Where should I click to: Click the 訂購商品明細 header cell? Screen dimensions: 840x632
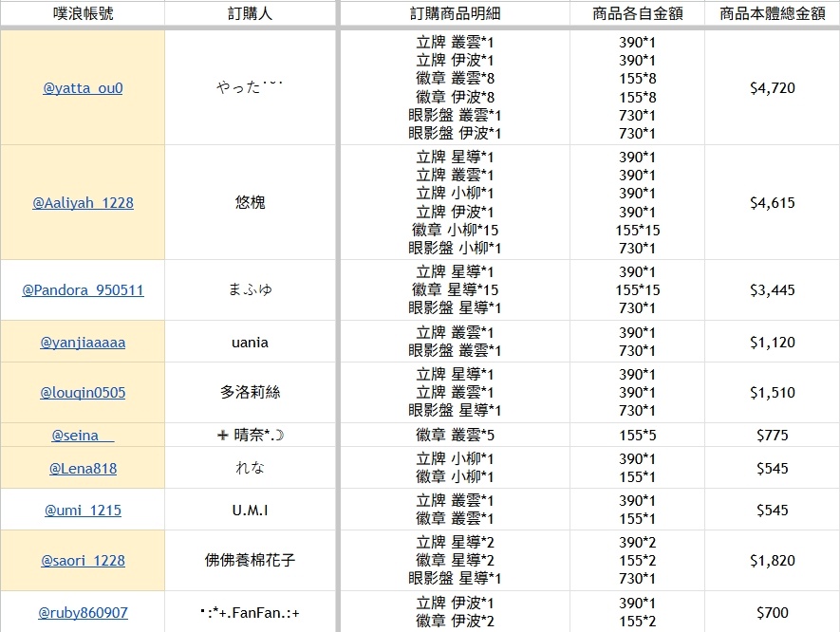coord(455,13)
